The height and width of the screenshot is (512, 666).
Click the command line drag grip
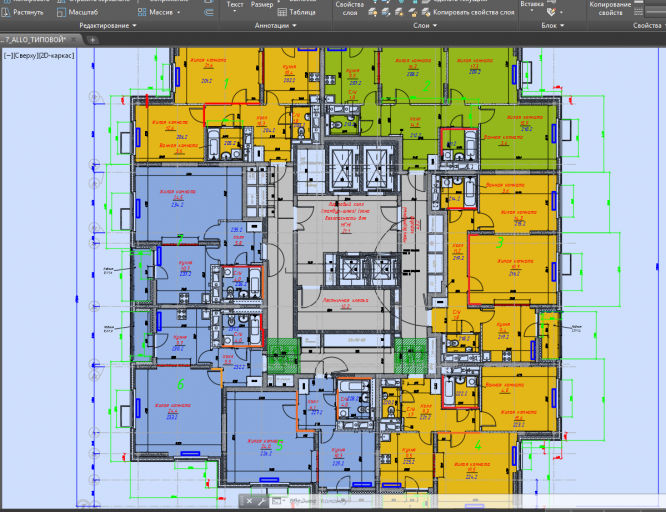coord(241,501)
